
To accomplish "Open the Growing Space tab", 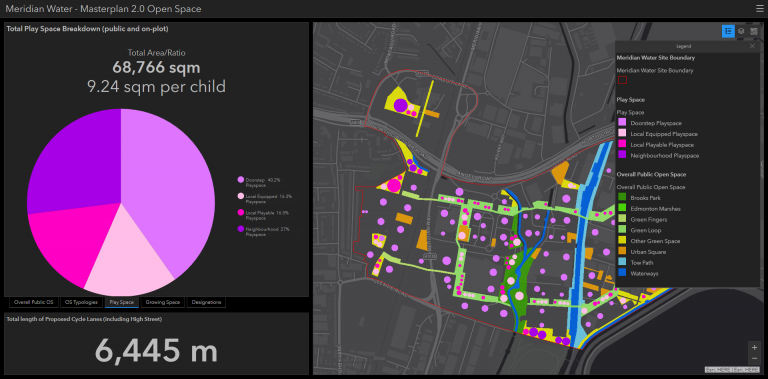I will click(163, 302).
